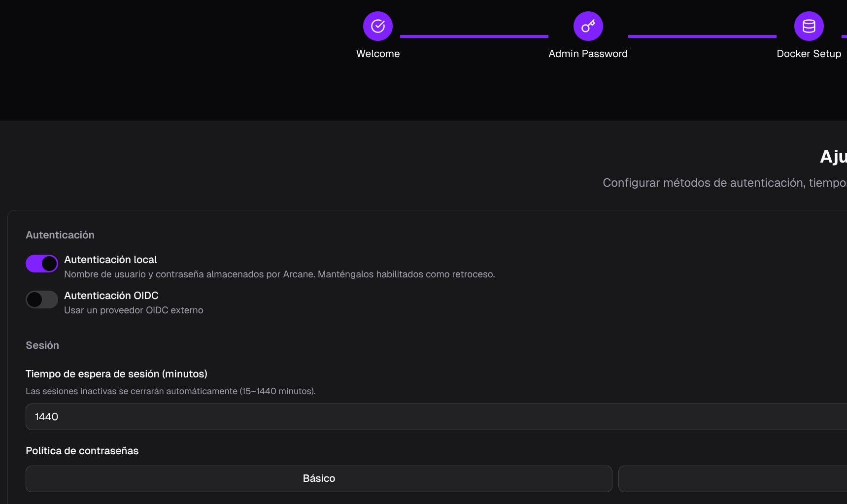Image resolution: width=847 pixels, height=504 pixels.
Task: Click progress line between Welcome and Admin Password
Action: point(474,36)
